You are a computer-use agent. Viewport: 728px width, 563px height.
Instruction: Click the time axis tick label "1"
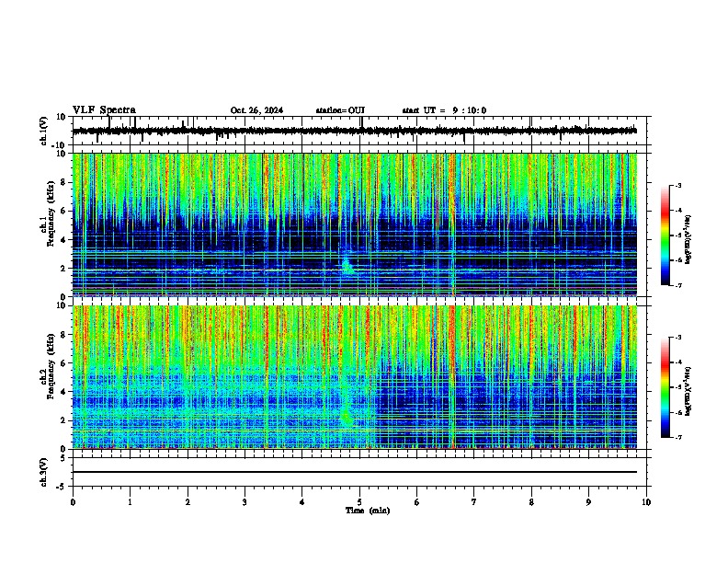coord(130,502)
